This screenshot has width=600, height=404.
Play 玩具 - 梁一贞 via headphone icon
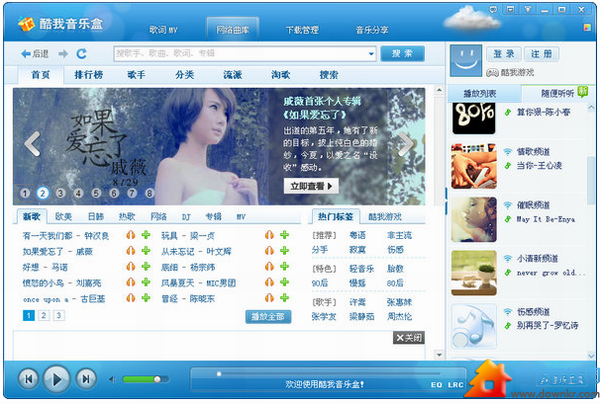click(x=269, y=235)
